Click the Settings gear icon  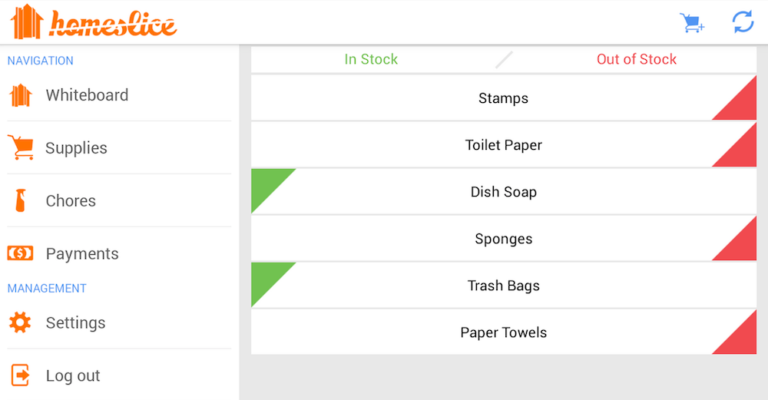point(20,323)
